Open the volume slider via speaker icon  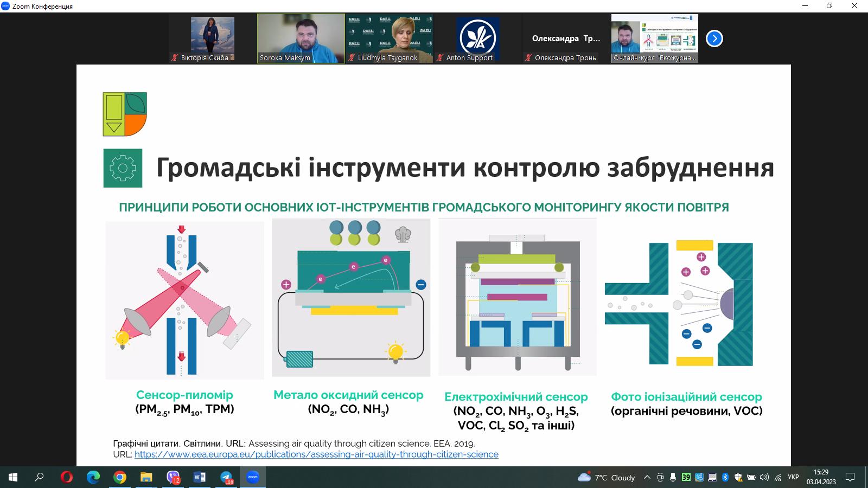tap(765, 478)
